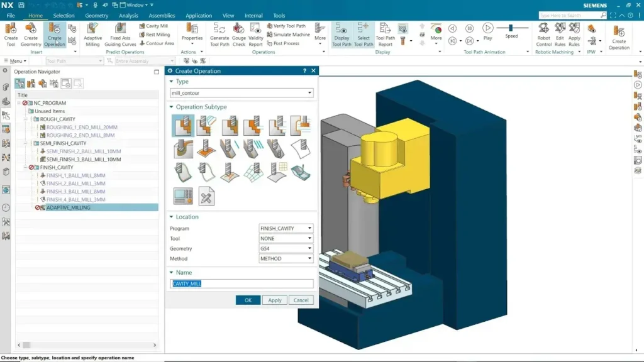Screen dimensions: 644x362
Task: Choose the Mill Control machine-panel subtype icon
Action: click(183, 196)
